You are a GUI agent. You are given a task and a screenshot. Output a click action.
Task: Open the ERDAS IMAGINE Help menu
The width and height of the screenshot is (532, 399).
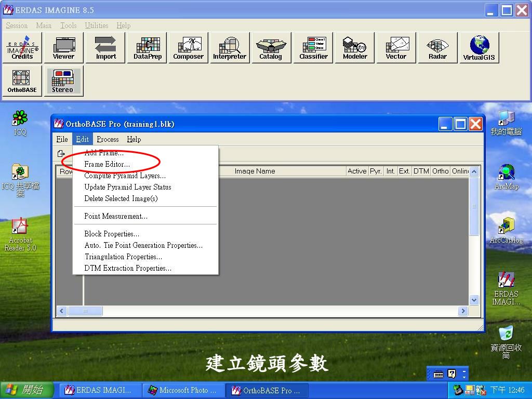tap(124, 25)
